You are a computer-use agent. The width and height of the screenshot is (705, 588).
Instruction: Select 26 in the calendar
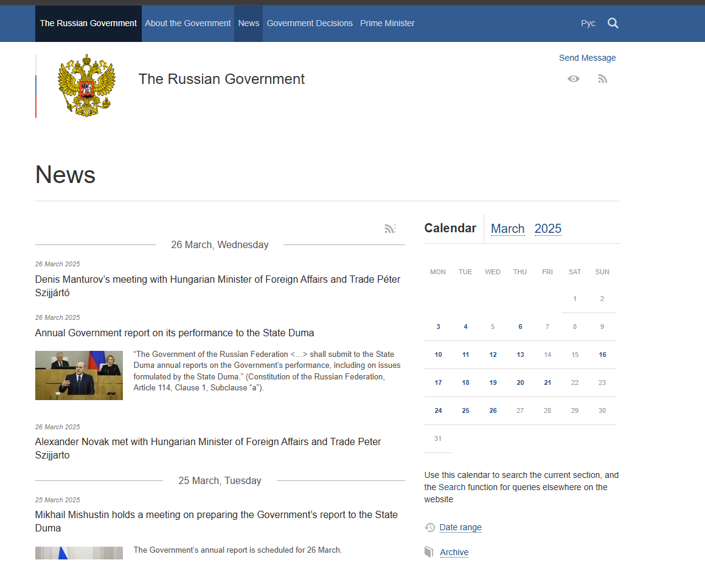pos(493,410)
